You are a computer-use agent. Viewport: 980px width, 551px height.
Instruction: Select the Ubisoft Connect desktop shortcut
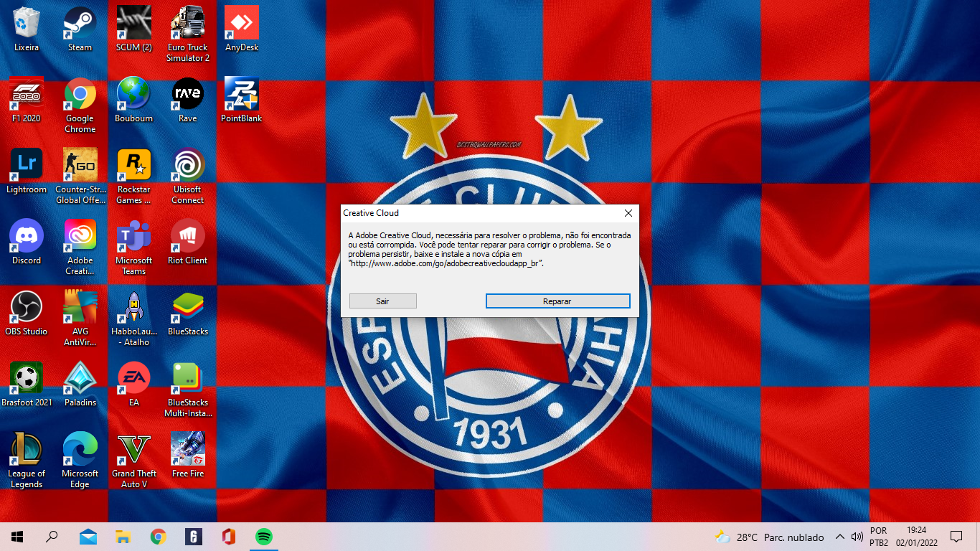[188, 176]
